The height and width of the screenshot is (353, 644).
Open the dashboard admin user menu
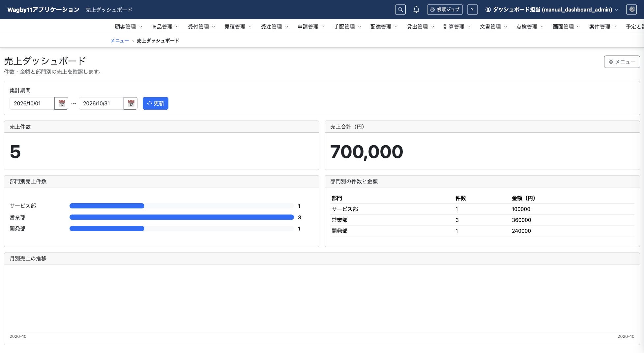551,10
